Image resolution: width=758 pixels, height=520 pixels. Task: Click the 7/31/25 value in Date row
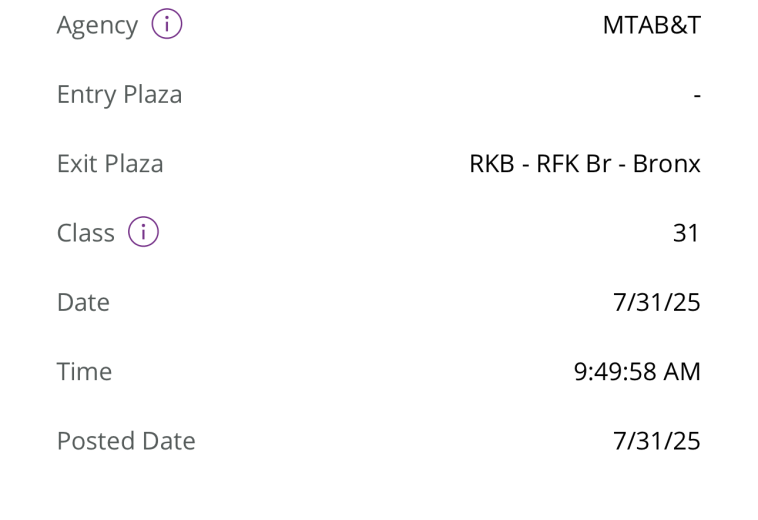656,302
